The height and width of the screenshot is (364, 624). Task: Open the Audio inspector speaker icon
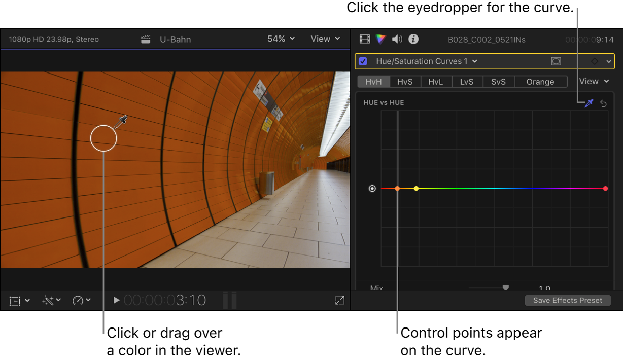tap(397, 39)
